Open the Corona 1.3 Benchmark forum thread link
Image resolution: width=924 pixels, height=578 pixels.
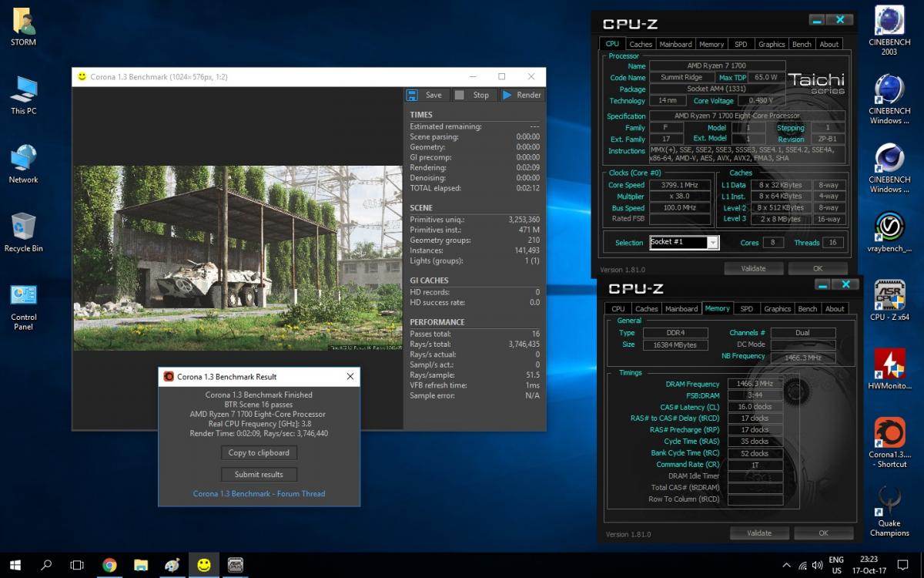(x=259, y=494)
